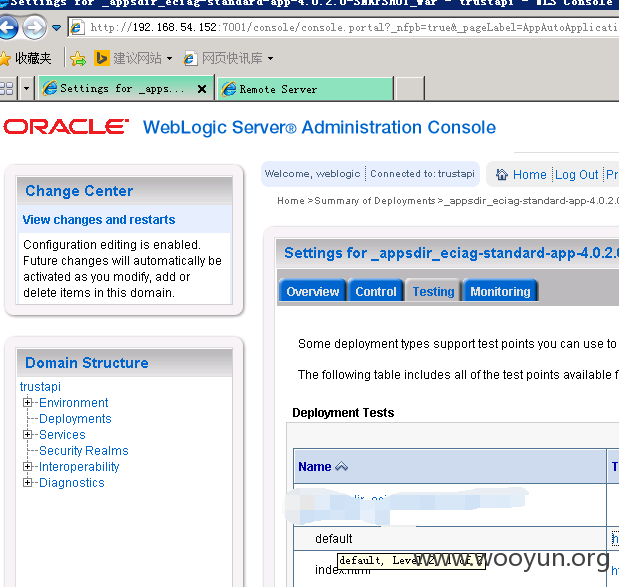Screen dimensions: 619x587
Task: Open Environment in Domain Structure
Action: (73, 403)
